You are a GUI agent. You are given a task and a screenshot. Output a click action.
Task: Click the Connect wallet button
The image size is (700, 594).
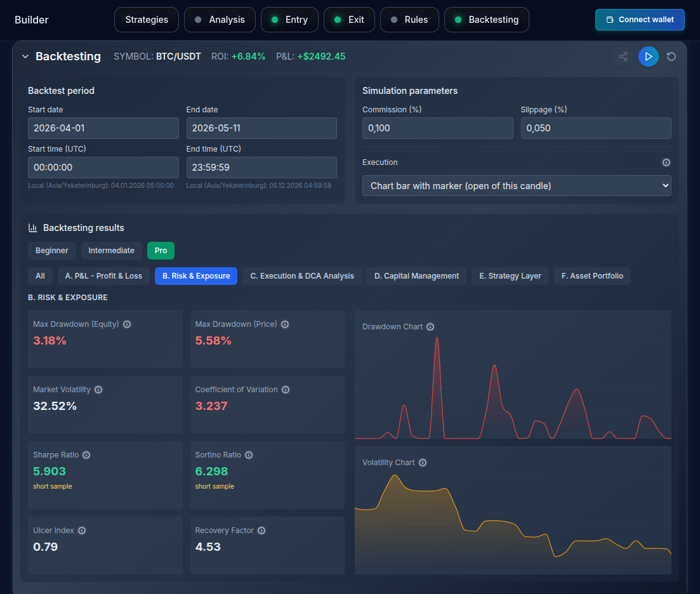[640, 20]
